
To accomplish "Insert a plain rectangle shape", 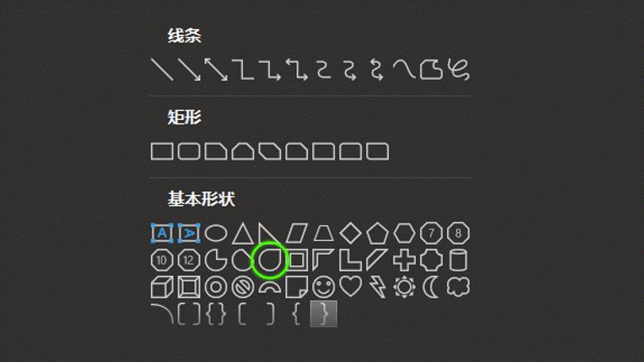I will point(162,152).
